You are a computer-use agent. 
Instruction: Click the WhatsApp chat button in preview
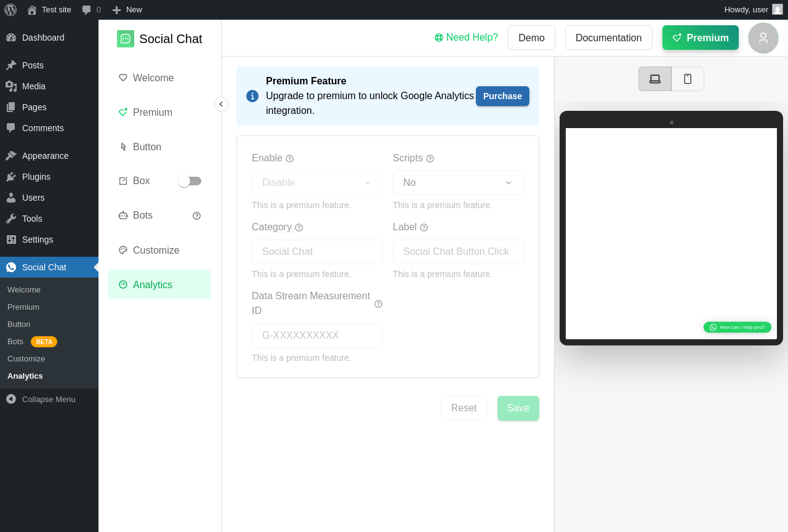click(x=737, y=327)
